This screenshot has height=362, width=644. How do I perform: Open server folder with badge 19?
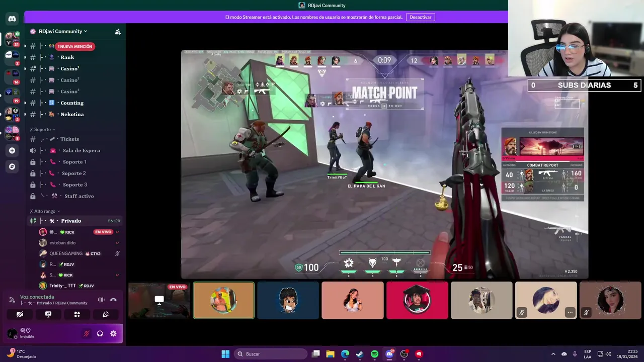[x=12, y=95]
